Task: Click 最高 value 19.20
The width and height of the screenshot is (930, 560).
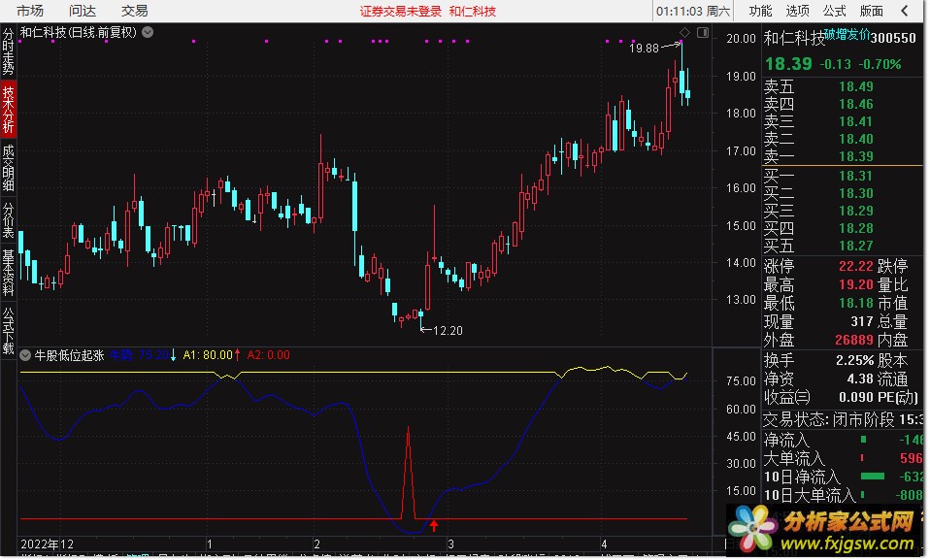Action: 856,284
